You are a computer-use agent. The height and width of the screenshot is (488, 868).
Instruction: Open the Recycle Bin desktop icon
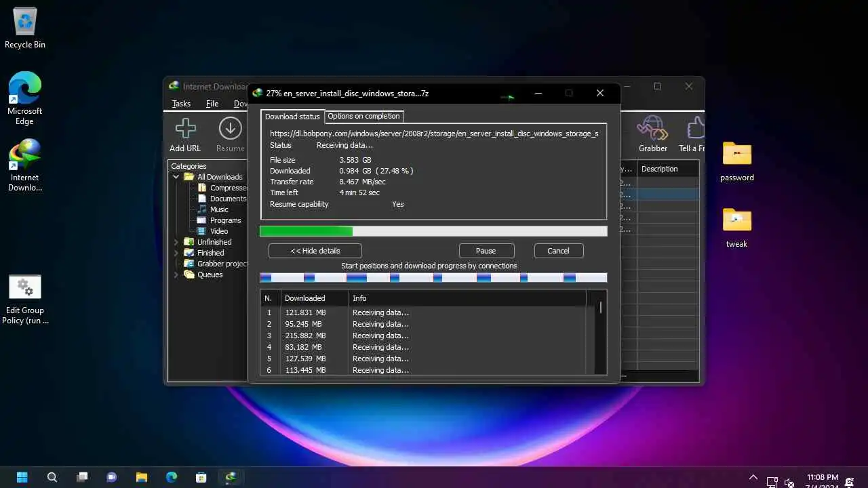coord(25,27)
